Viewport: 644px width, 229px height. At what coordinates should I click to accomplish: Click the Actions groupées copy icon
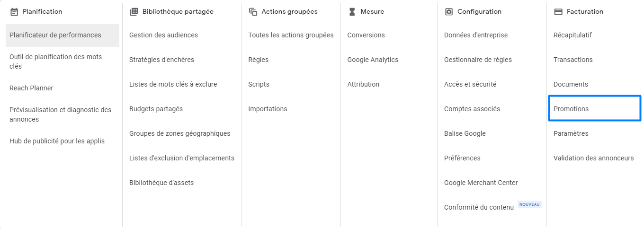coord(253,12)
